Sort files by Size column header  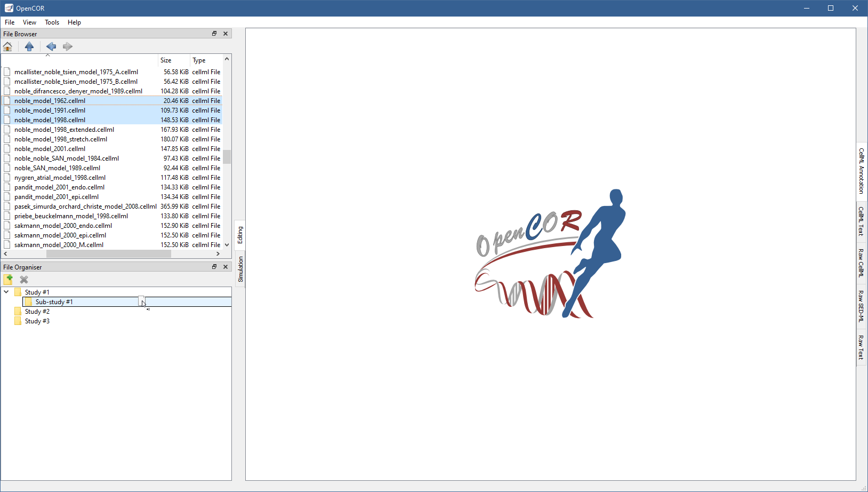[166, 60]
